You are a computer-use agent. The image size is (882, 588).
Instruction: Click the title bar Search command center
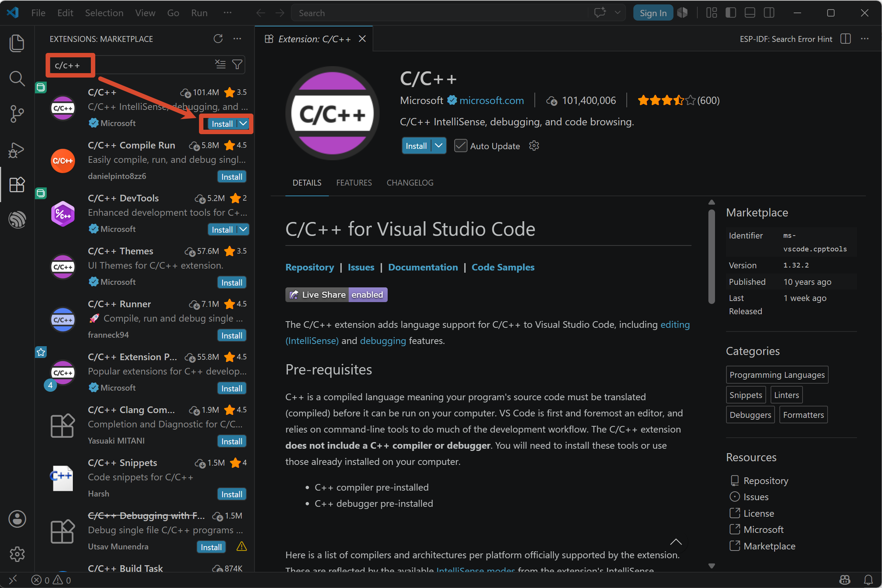[439, 13]
